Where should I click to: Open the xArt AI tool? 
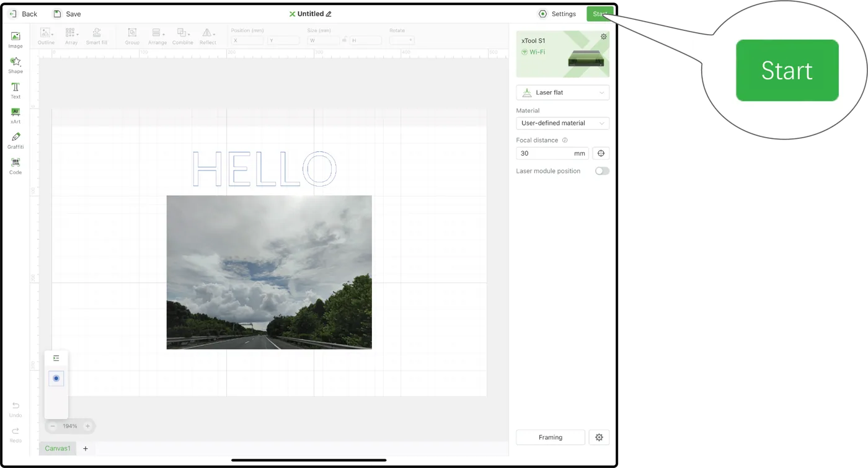(15, 116)
